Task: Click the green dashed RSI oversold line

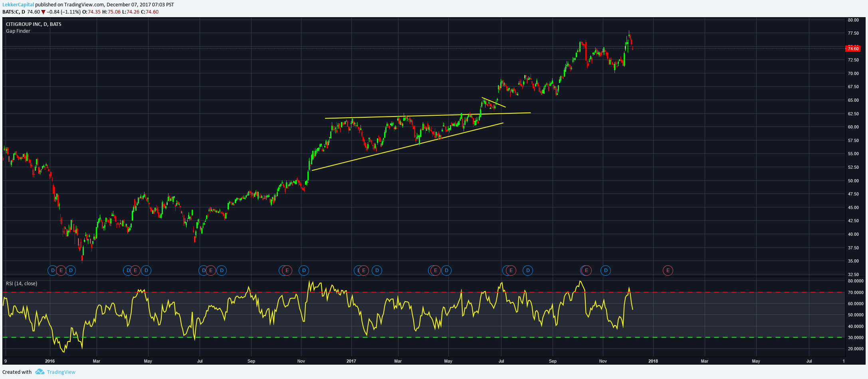Action: tap(423, 338)
